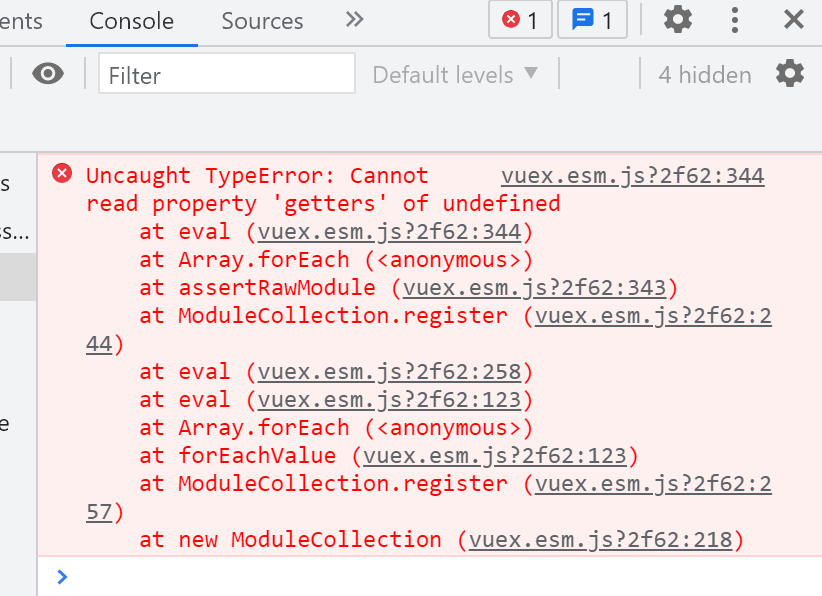The height and width of the screenshot is (596, 822).
Task: Open the vuex.esm.js?2f62:218 ModuleCollection link
Action: click(600, 539)
